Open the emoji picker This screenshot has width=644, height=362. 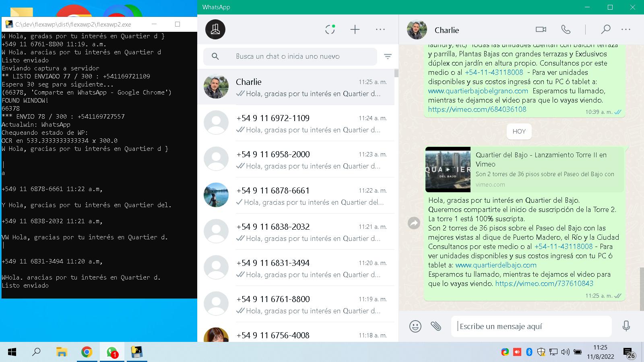(x=415, y=326)
